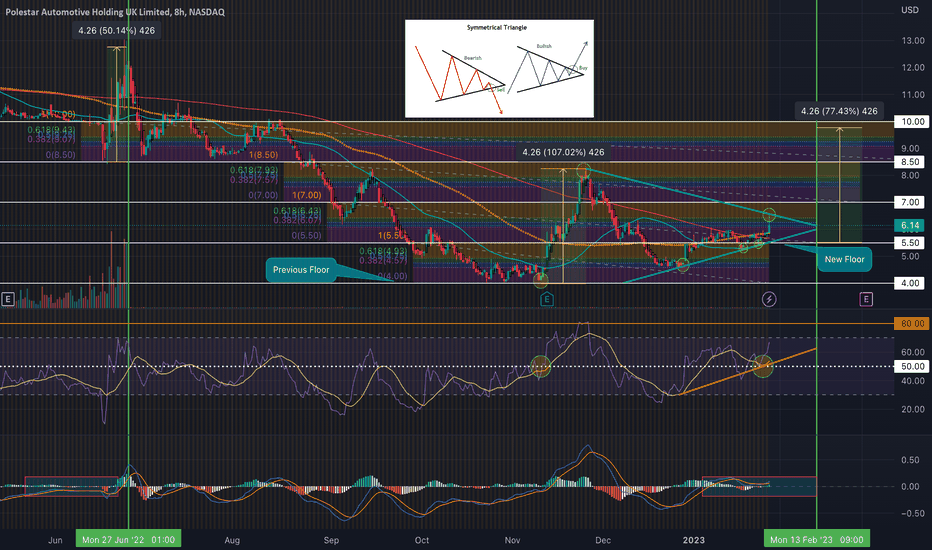Click the Sep label on the time axis
The width and height of the screenshot is (932, 550).
tap(331, 540)
